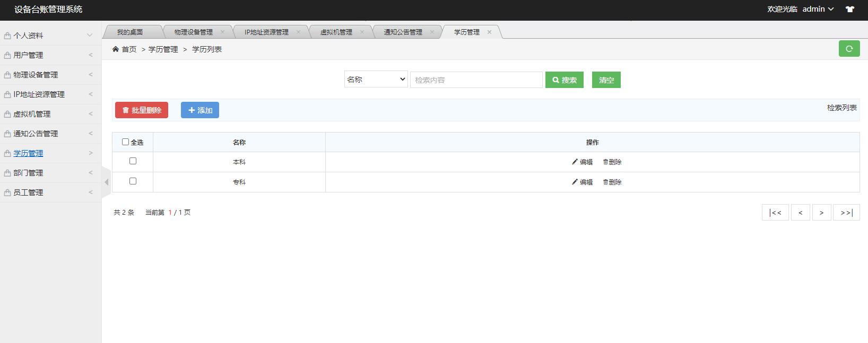
Task: Expand 虚拟机管理 sidebar menu
Action: [50, 114]
